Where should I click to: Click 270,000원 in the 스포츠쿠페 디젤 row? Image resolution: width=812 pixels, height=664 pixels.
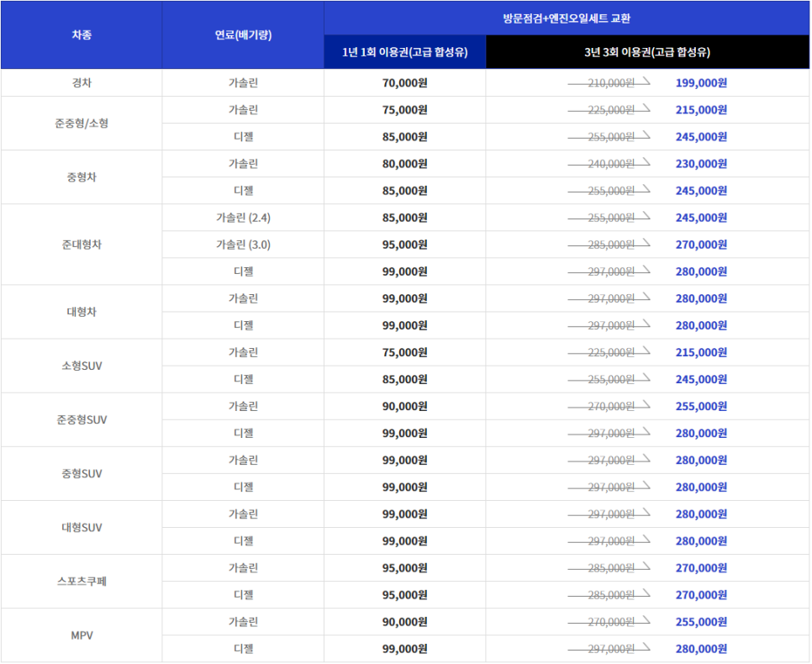[x=701, y=594]
